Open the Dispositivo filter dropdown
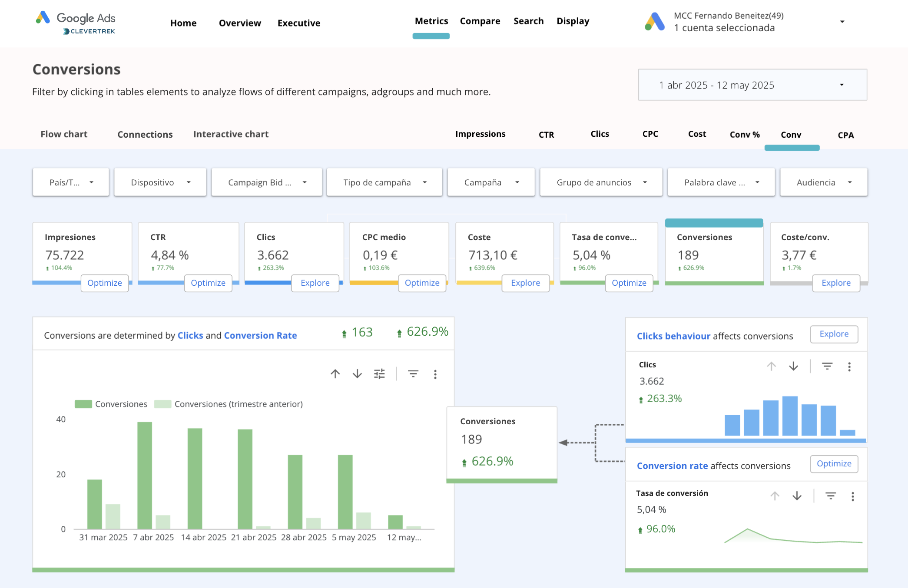Image resolution: width=908 pixels, height=588 pixels. (160, 182)
